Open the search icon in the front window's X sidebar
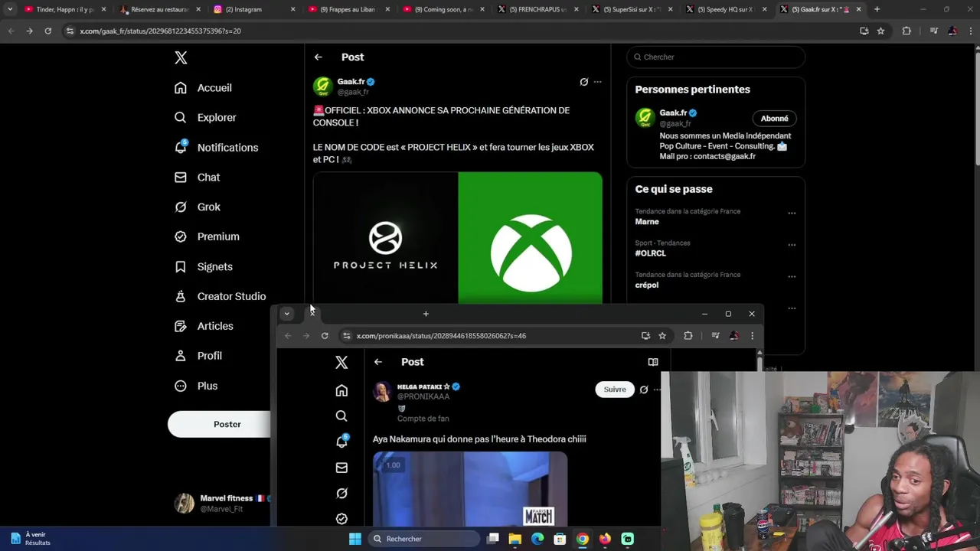The height and width of the screenshot is (551, 980). tap(341, 416)
